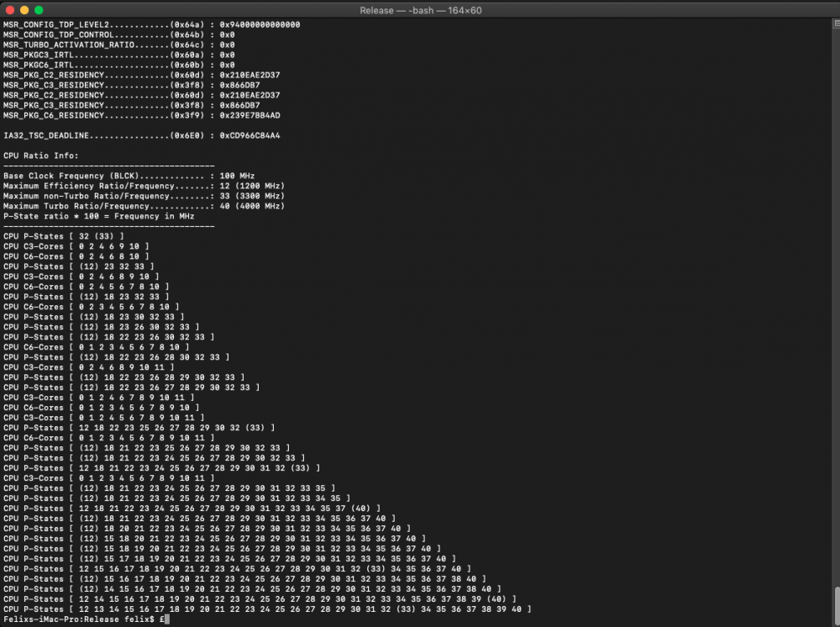Click the vertical scrollbar thumb
This screenshot has width=840, height=627.
837,606
